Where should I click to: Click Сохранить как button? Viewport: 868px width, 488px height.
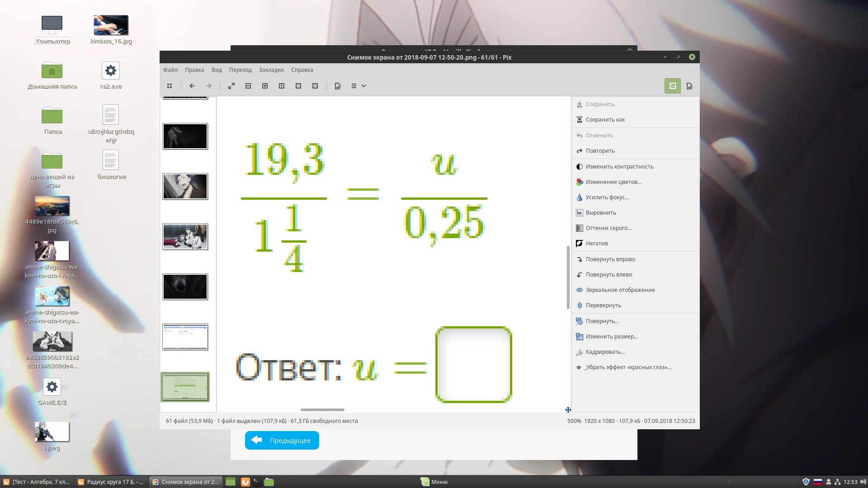(x=605, y=120)
